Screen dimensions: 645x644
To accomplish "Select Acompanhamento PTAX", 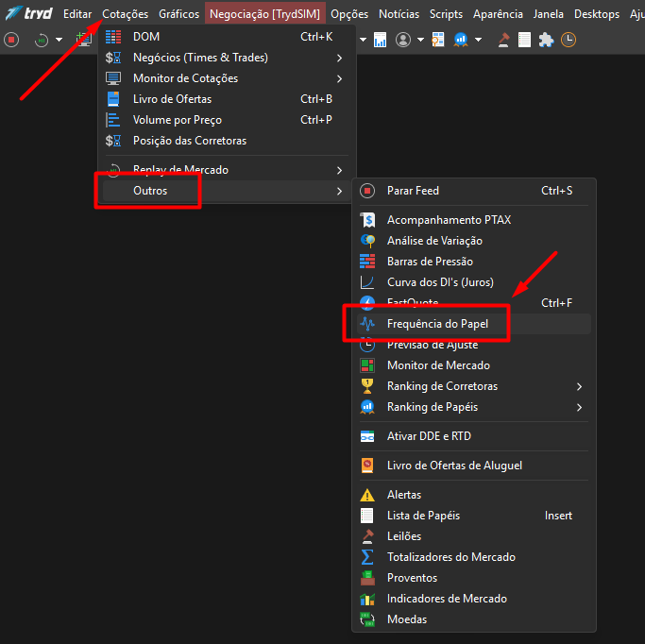I will point(473,220).
